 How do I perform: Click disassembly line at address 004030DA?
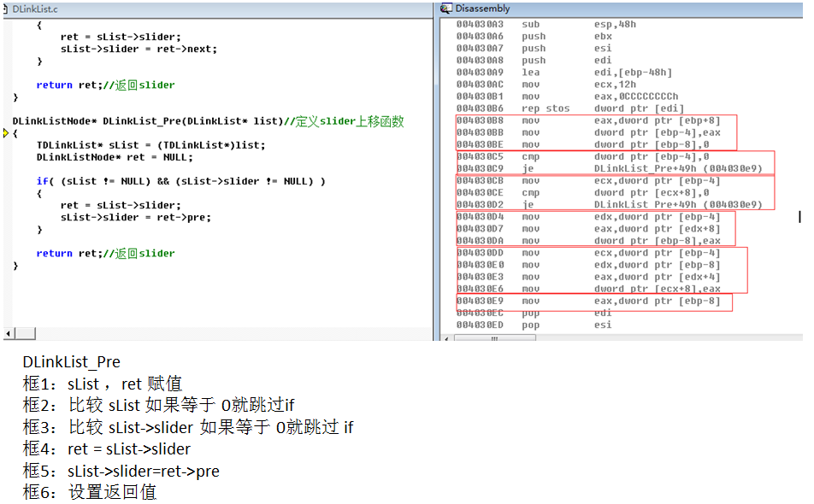point(588,241)
